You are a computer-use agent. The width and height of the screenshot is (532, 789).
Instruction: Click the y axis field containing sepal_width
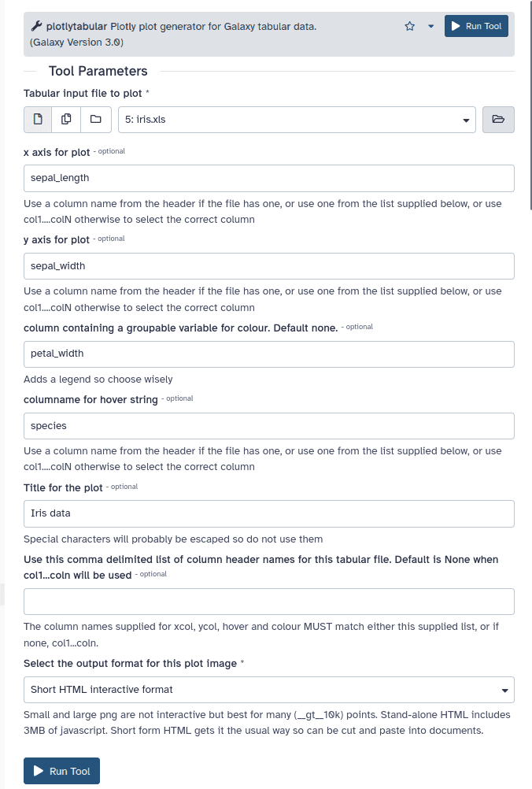(x=269, y=266)
